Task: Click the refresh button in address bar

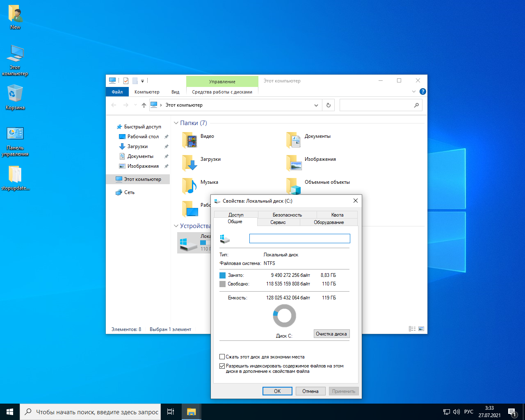Action: click(x=328, y=105)
